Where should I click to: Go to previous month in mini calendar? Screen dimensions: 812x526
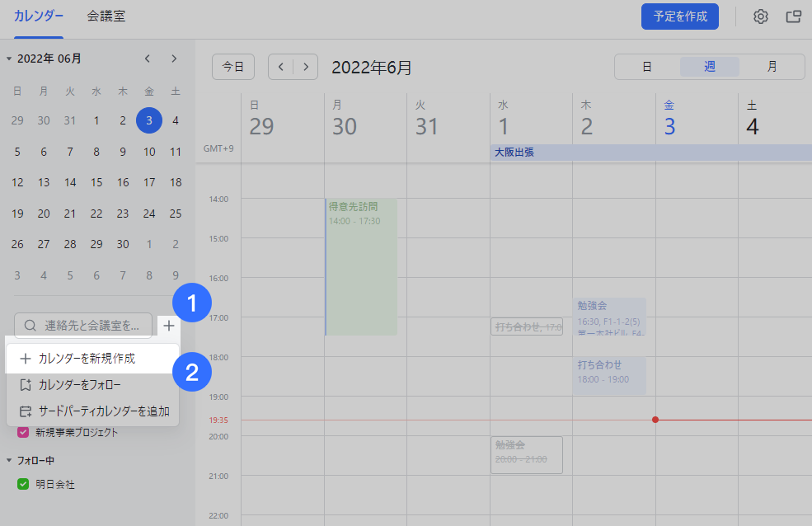point(148,59)
